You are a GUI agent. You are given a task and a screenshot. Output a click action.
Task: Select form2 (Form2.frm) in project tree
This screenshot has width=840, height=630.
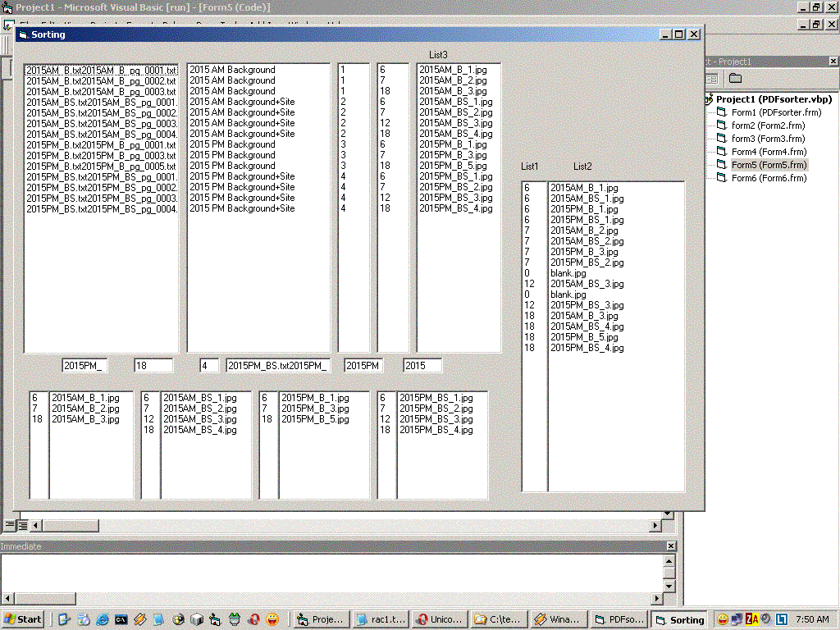point(768,126)
